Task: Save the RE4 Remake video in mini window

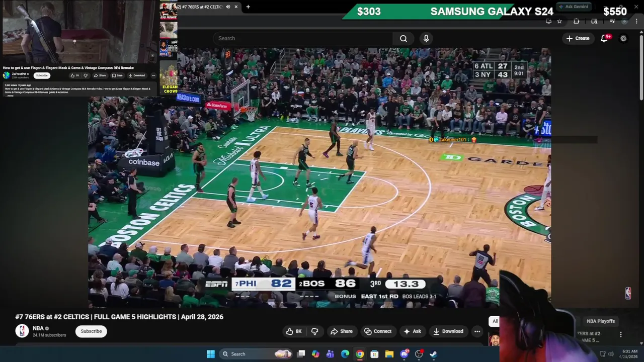Action: coord(117,75)
